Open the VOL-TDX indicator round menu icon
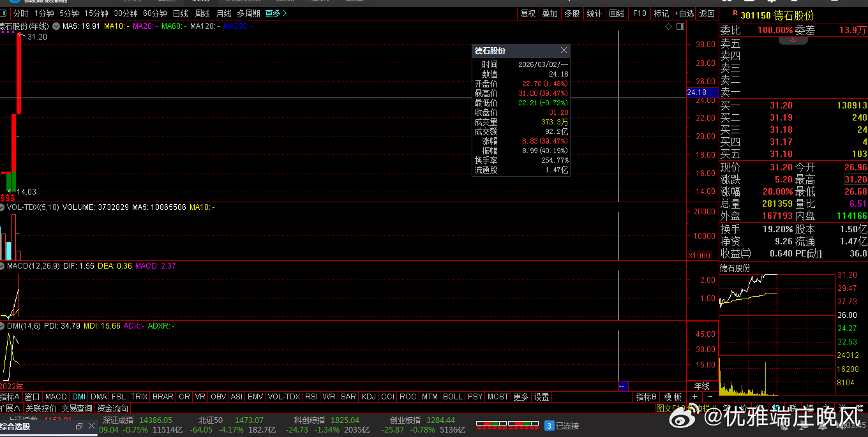This screenshot has height=437, width=868. (x=3, y=207)
